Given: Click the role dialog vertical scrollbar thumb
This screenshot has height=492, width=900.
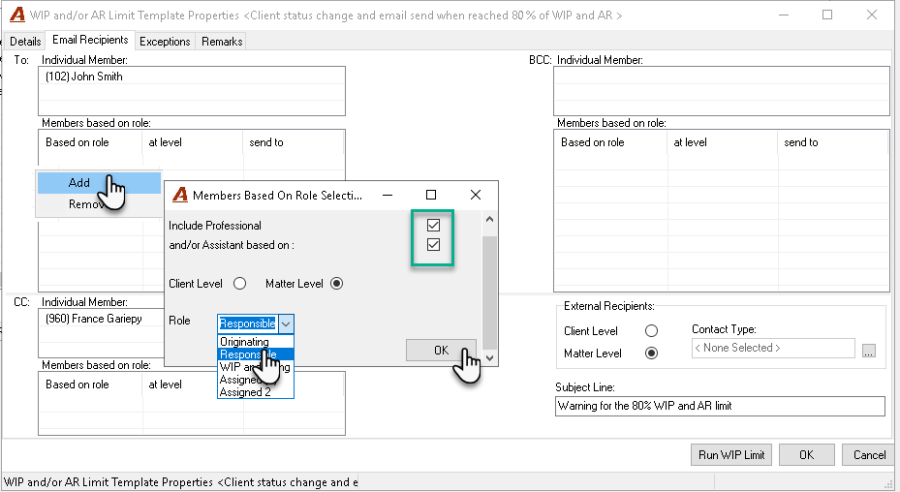Looking at the screenshot, I should (x=489, y=292).
